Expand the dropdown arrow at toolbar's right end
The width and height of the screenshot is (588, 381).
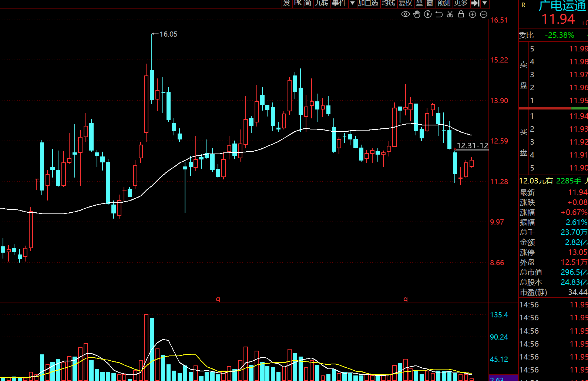click(x=485, y=3)
